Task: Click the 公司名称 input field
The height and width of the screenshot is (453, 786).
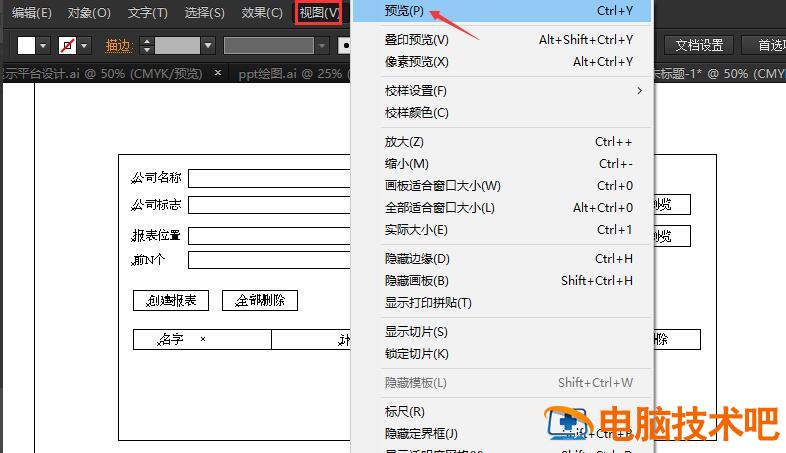Action: coord(270,179)
